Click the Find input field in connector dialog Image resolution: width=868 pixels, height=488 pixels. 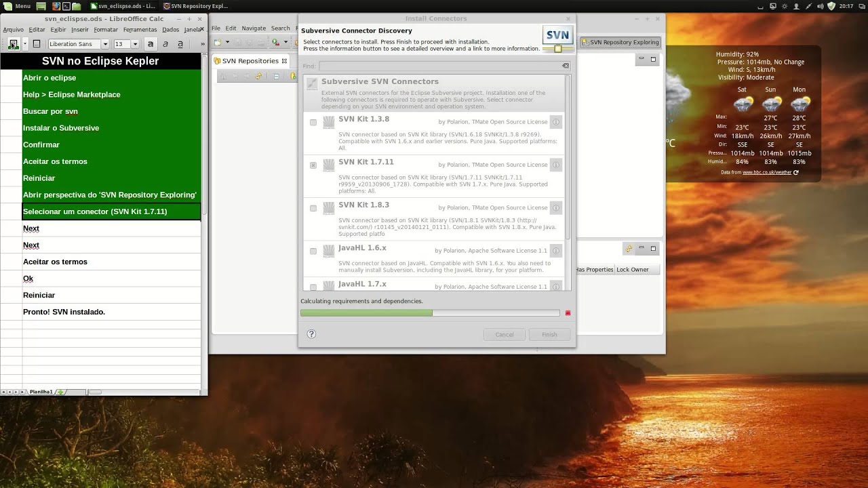tap(440, 66)
